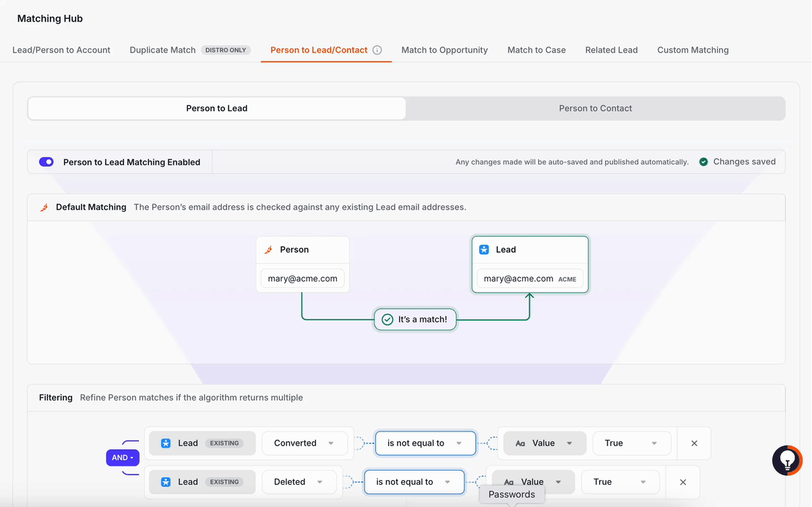Viewport: 812px width, 507px height.
Task: Click the Default Matching label
Action: click(91, 208)
